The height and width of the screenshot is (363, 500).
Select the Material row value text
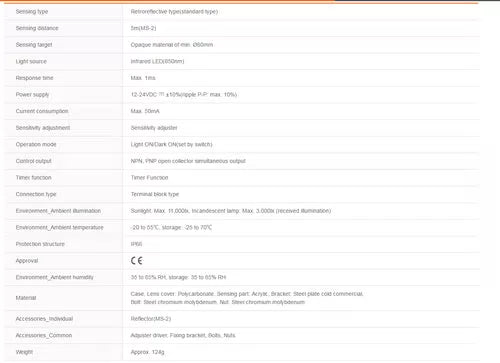247,298
